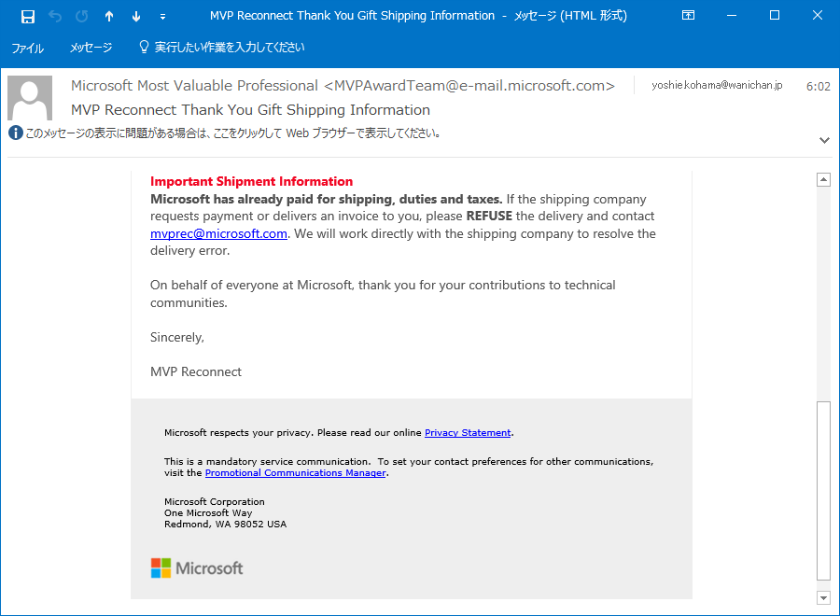Click the sender's profile avatar picture
This screenshot has width=840, height=616.
coord(30,97)
